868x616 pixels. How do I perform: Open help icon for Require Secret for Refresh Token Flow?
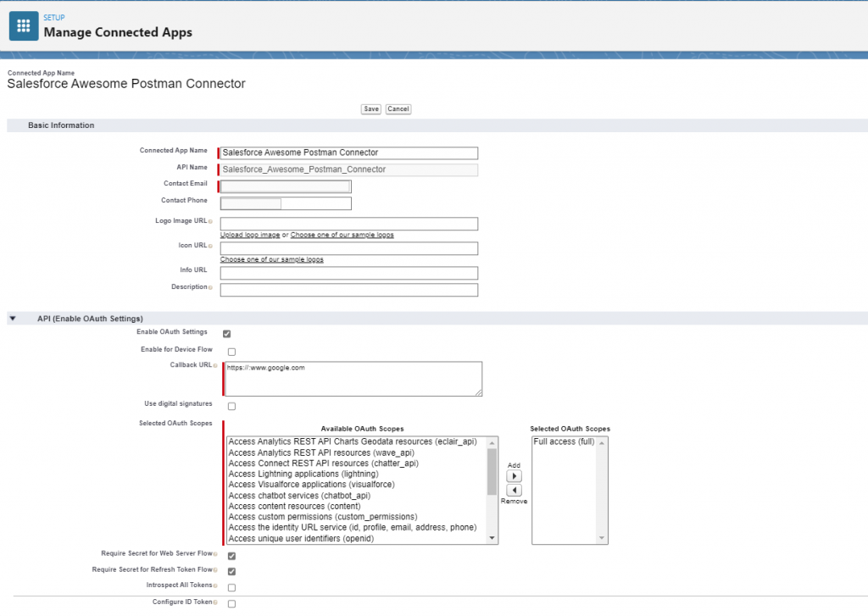[x=215, y=569]
